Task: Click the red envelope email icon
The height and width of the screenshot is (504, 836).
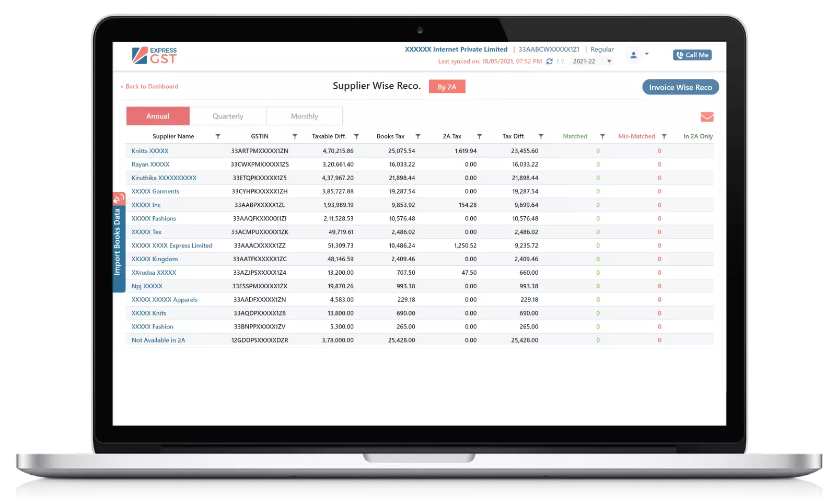Action: click(x=707, y=116)
